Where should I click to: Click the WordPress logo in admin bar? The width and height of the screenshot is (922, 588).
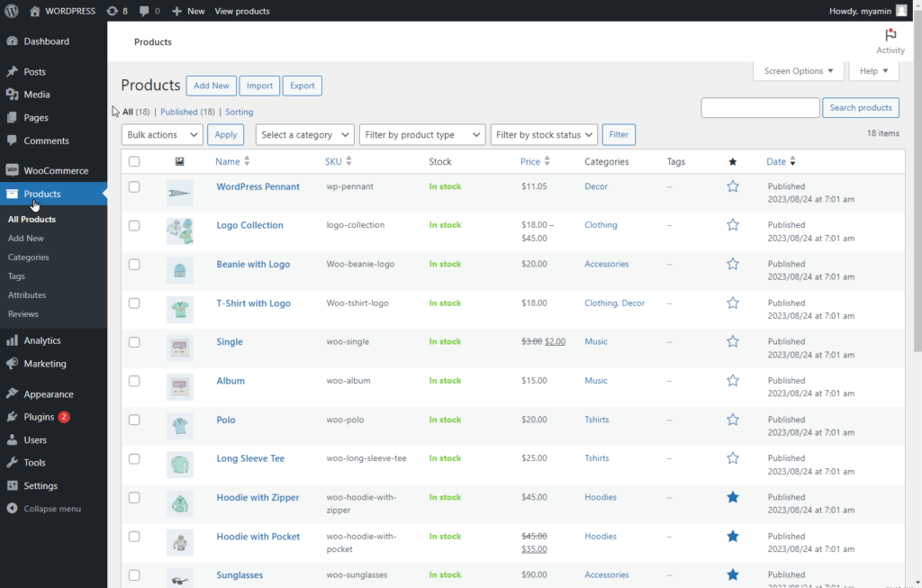[12, 11]
